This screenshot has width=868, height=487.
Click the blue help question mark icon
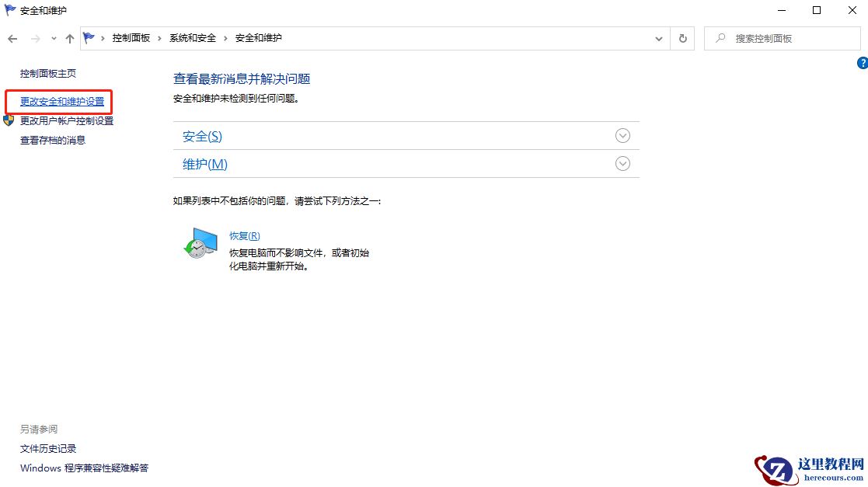861,63
